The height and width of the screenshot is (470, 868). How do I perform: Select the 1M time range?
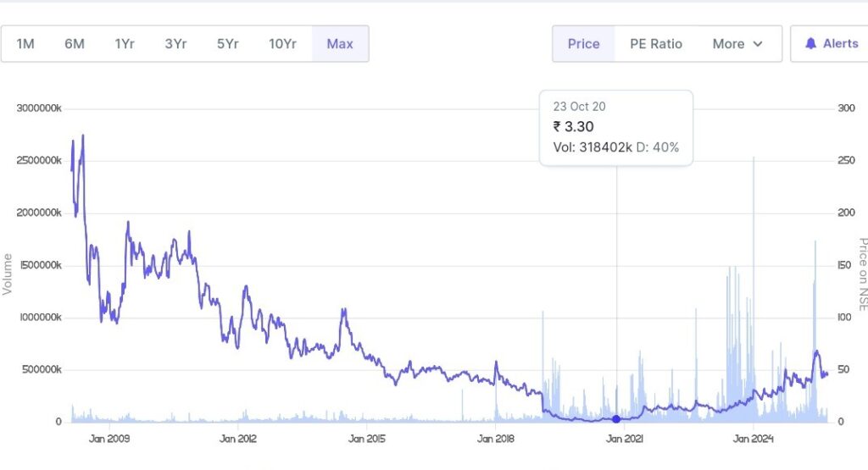25,43
